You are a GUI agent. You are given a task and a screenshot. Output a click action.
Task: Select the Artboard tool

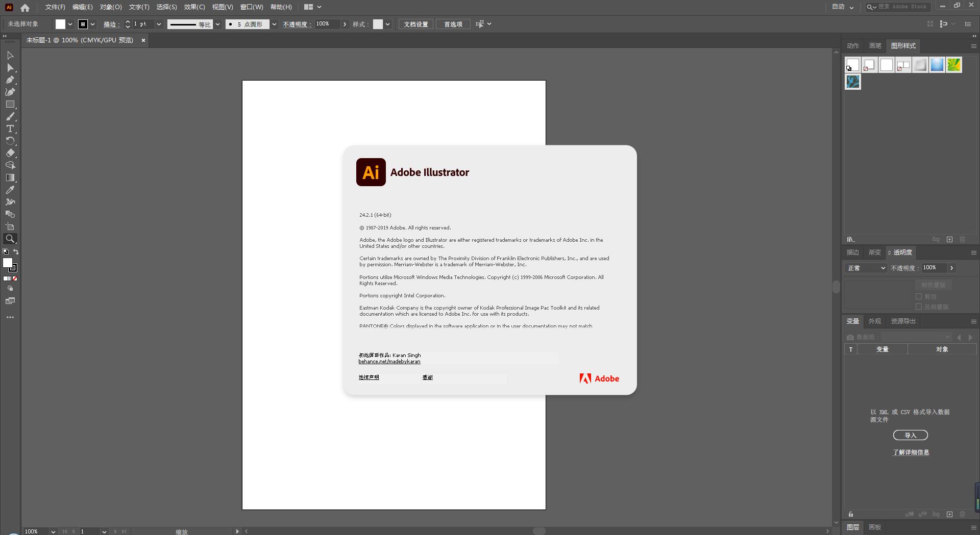[x=10, y=226]
